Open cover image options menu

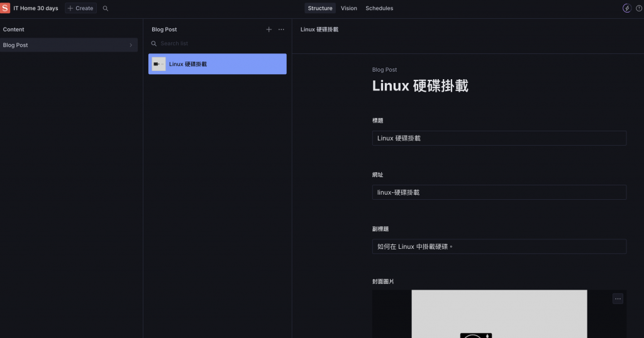(618, 298)
